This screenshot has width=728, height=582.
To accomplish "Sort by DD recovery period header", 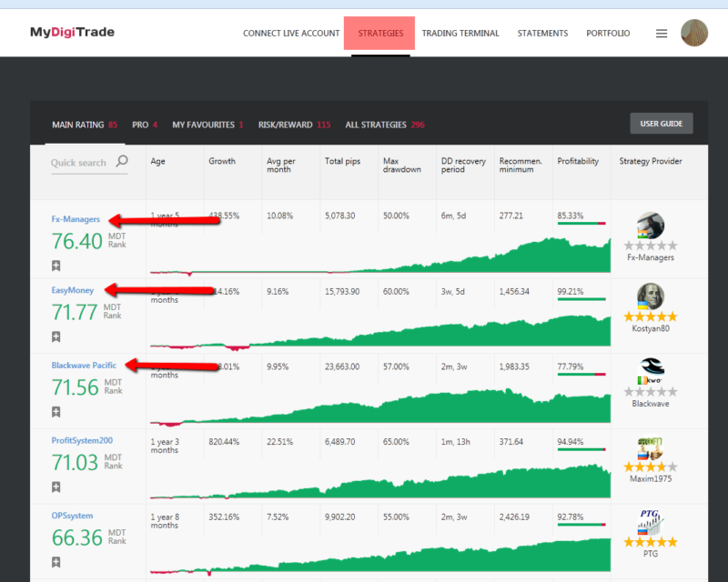I will [x=463, y=166].
